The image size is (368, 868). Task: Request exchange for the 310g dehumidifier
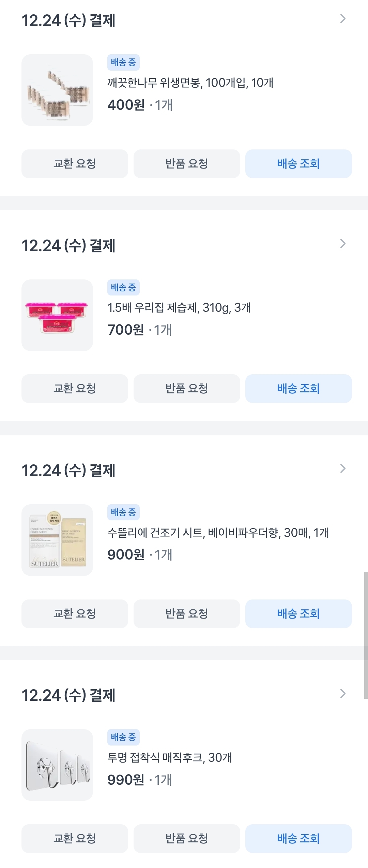coord(75,389)
